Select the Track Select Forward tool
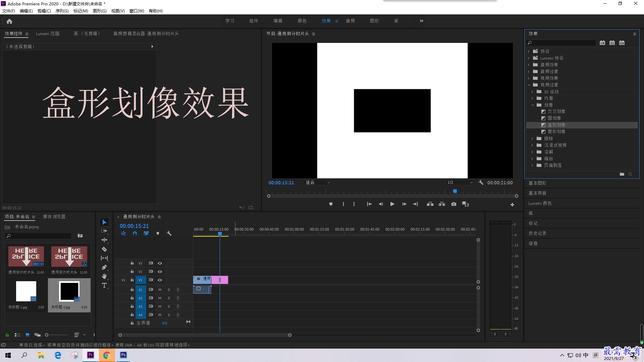 tap(104, 231)
